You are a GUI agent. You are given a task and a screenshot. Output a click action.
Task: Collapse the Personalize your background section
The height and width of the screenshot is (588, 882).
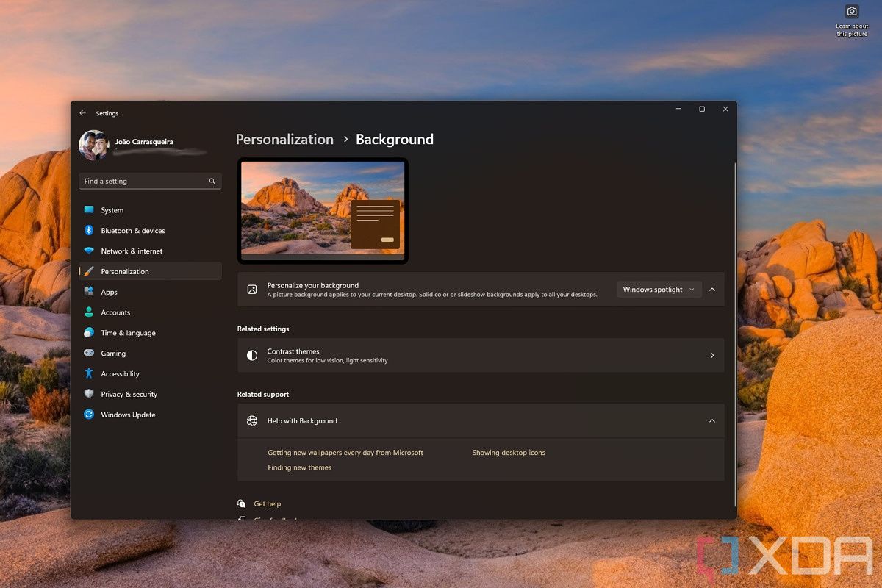pos(711,289)
